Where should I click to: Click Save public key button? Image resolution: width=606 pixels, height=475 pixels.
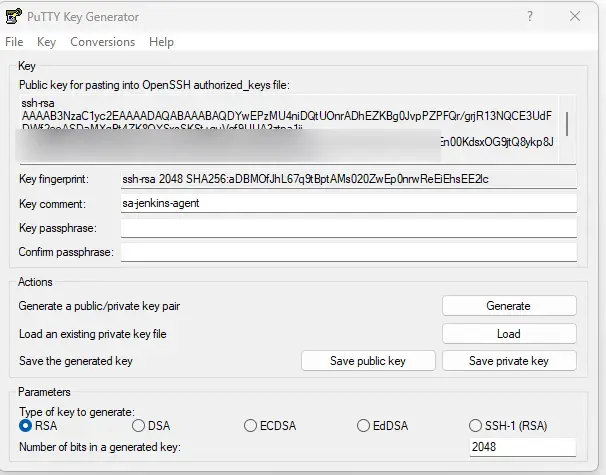[x=368, y=361]
